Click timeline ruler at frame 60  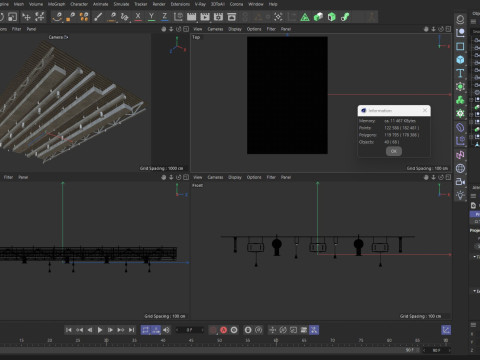click(276, 341)
